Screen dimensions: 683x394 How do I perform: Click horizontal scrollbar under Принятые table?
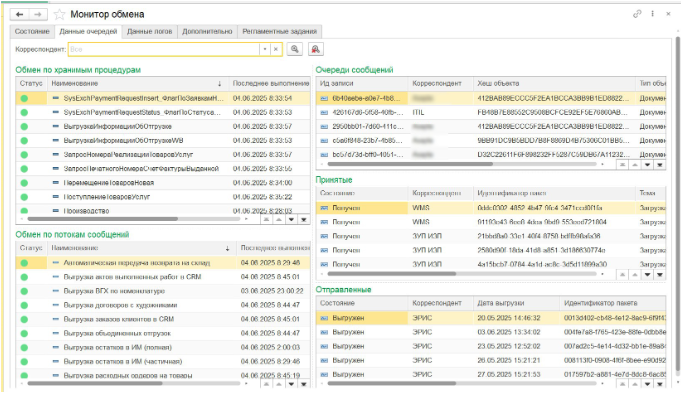coord(392,274)
